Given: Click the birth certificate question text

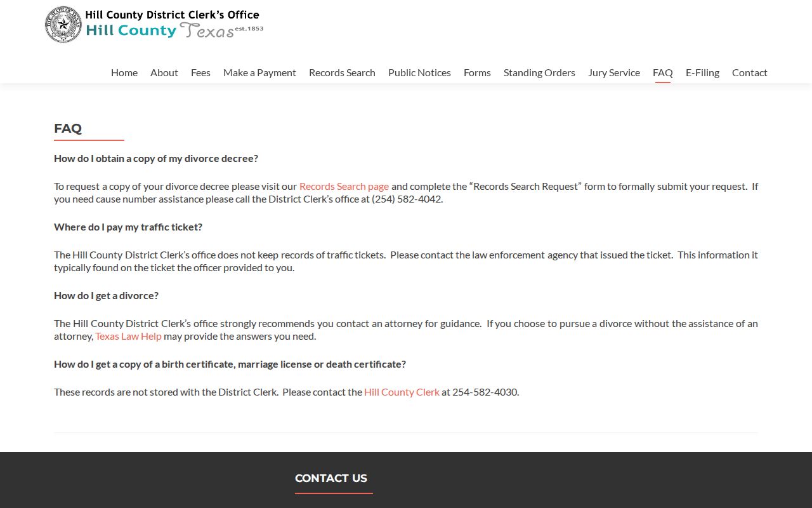Looking at the screenshot, I should (x=230, y=364).
